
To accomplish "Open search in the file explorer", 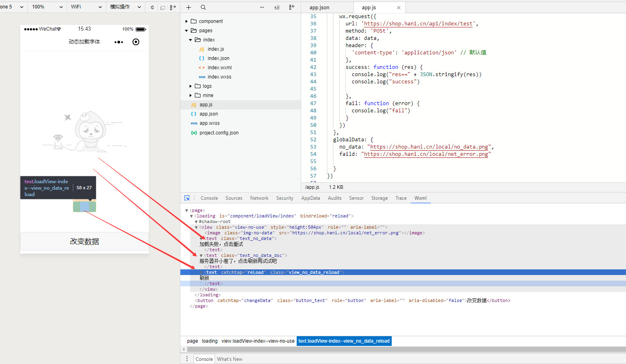I will point(203,7).
